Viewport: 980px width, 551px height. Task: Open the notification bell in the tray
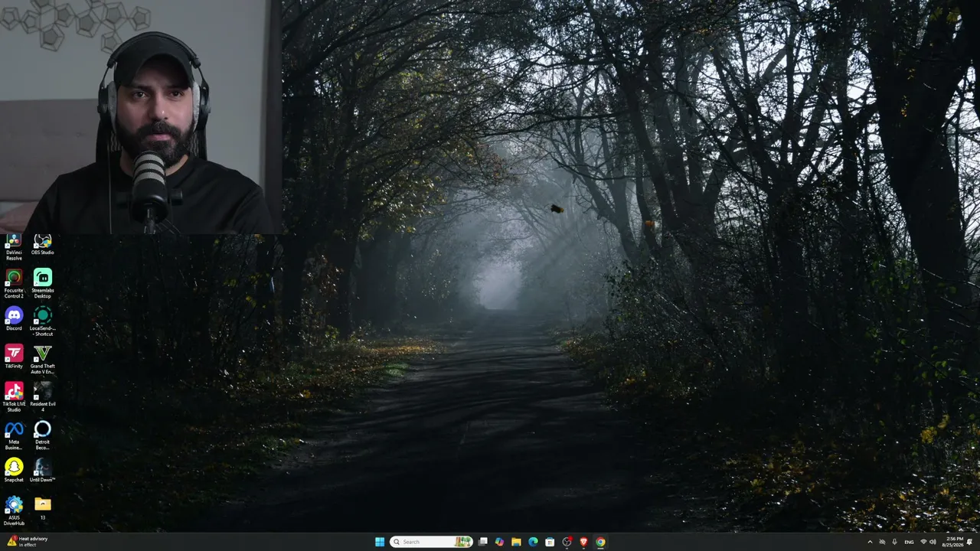tap(970, 542)
